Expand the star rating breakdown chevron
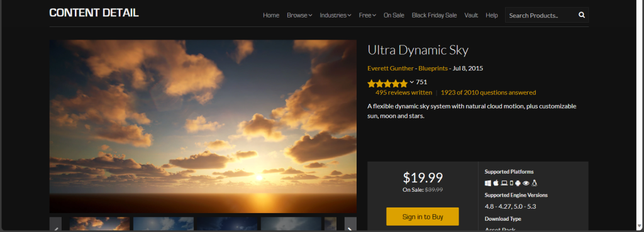The image size is (644, 232). pyautogui.click(x=411, y=82)
